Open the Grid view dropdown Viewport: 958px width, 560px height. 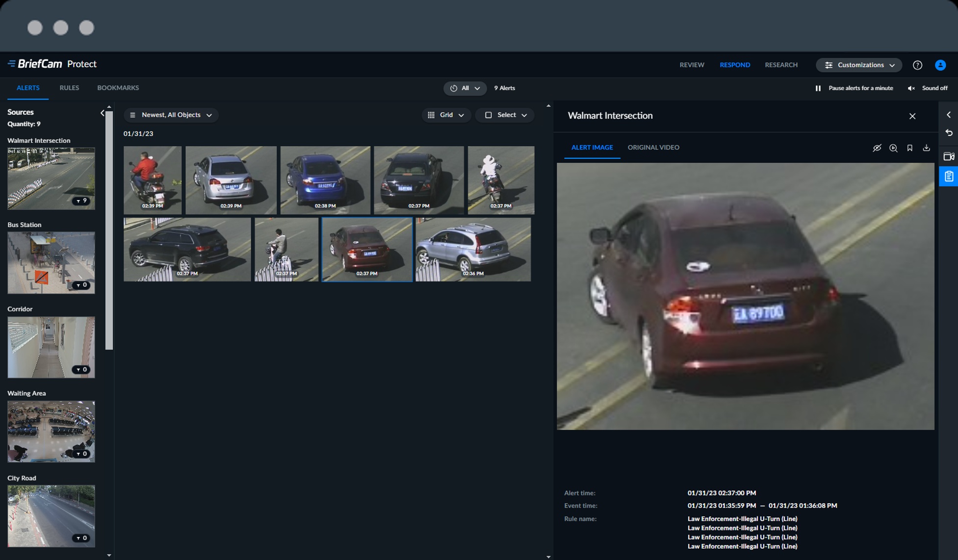tap(446, 115)
